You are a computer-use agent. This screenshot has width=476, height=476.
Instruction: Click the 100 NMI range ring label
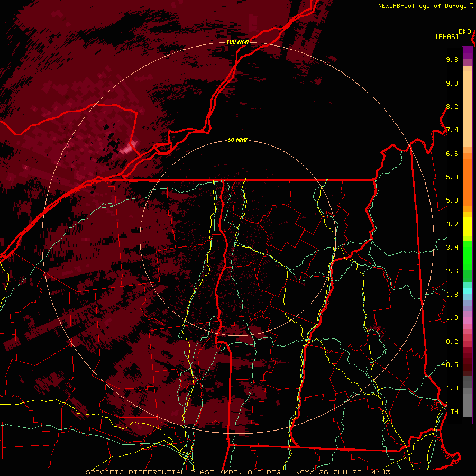pyautogui.click(x=237, y=42)
